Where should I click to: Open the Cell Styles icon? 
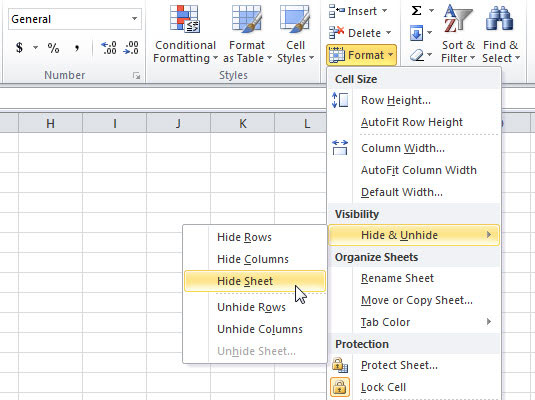point(295,19)
